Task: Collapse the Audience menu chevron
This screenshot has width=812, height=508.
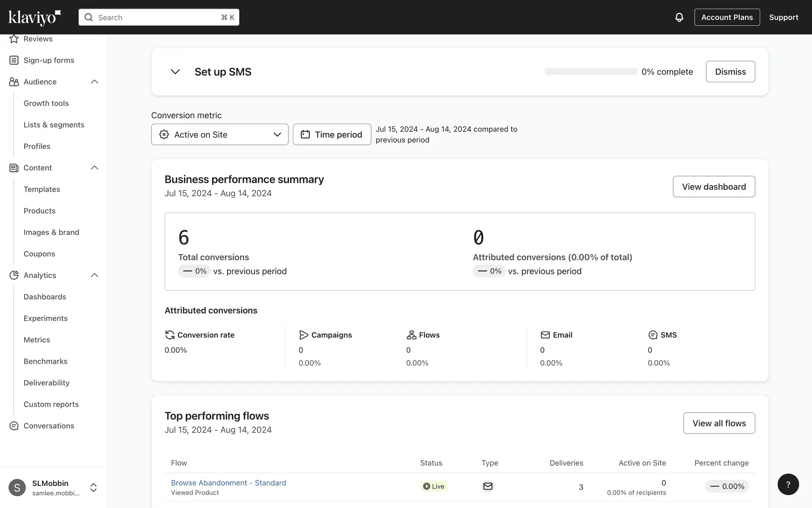Action: (95, 82)
